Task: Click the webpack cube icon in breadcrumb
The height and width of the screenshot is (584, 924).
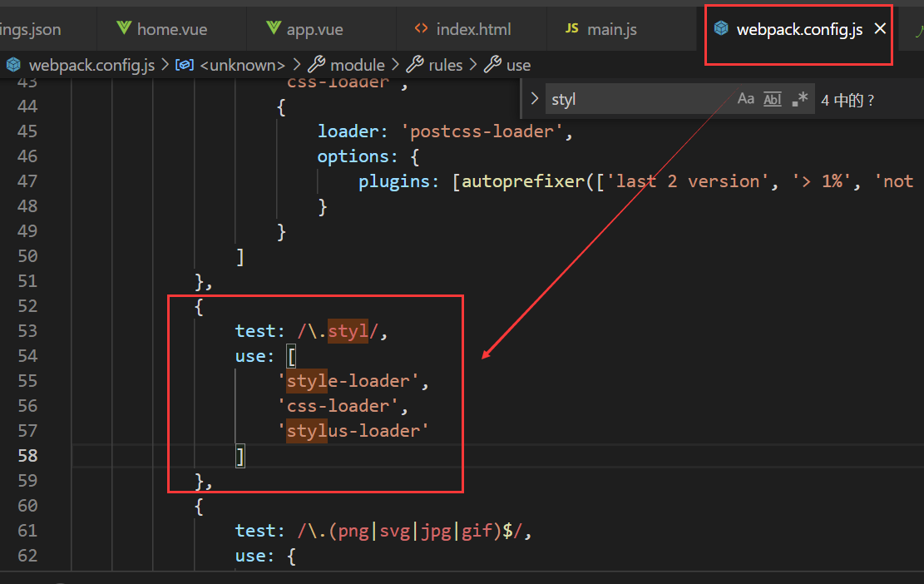Action: pyautogui.click(x=13, y=65)
